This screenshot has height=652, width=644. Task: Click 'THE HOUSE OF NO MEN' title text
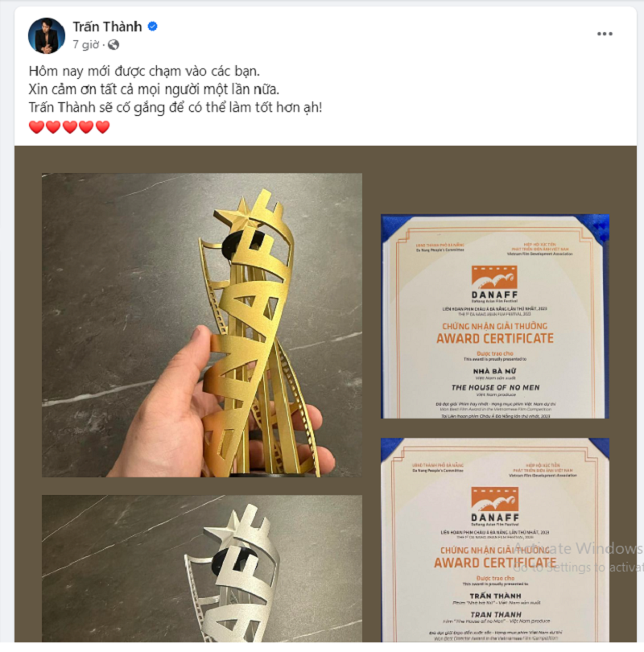[496, 387]
